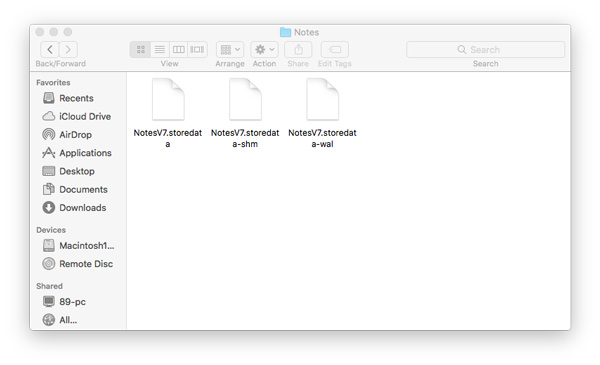Go back with the Back arrow
The image size is (600, 365).
coord(50,49)
